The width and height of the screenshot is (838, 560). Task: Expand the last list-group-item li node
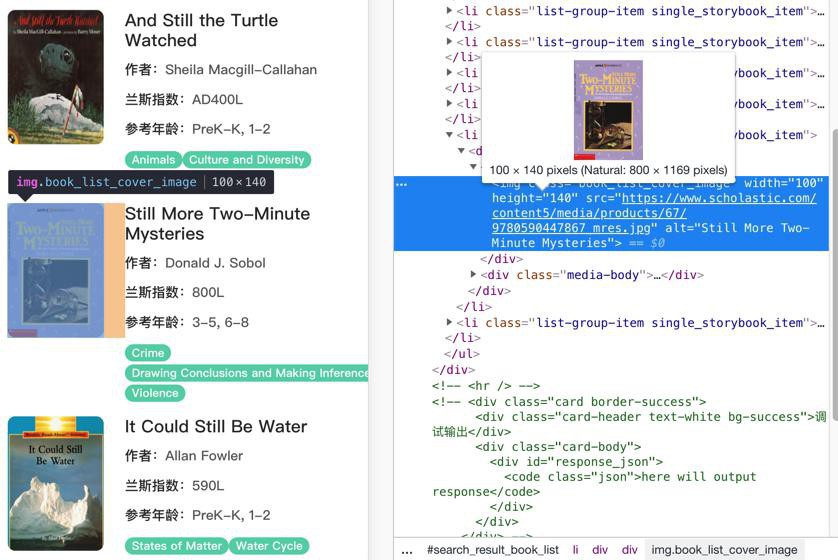pos(449,322)
